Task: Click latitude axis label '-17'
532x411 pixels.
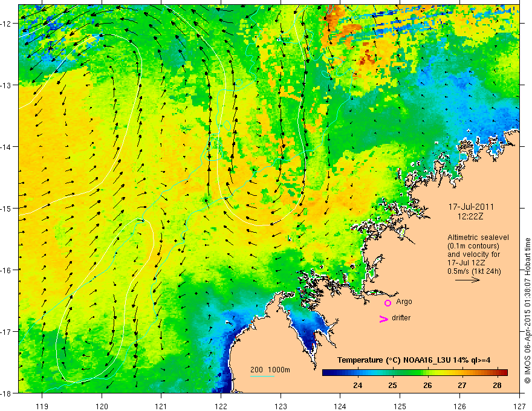Action: 7,332
